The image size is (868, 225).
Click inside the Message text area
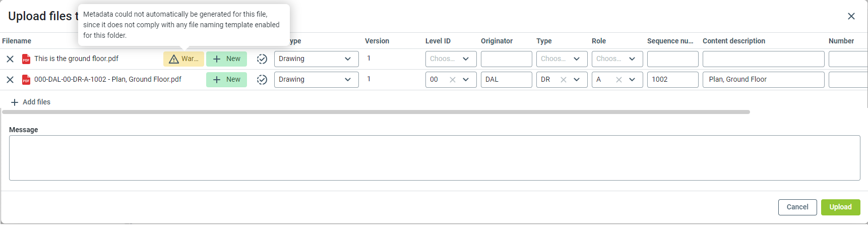[x=434, y=158]
